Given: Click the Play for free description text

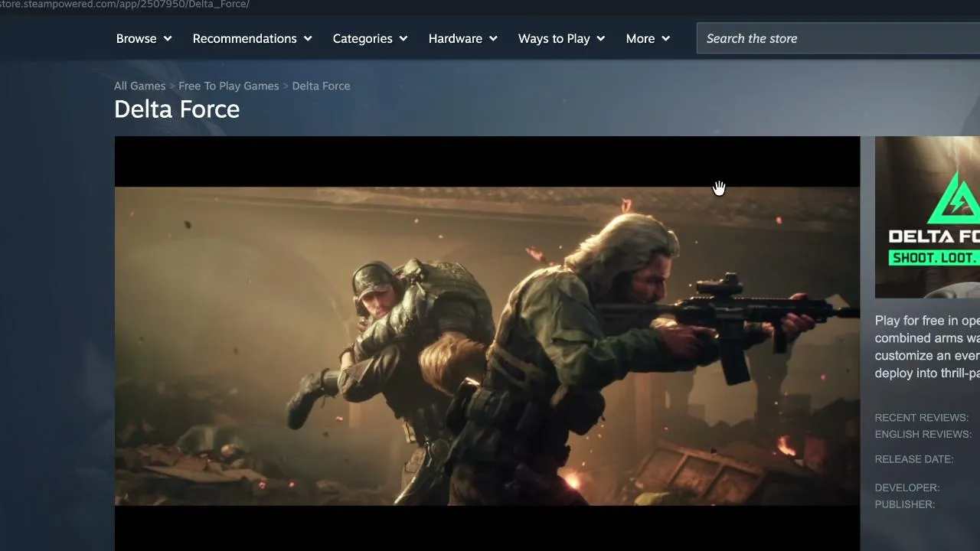Looking at the screenshot, I should [x=927, y=347].
